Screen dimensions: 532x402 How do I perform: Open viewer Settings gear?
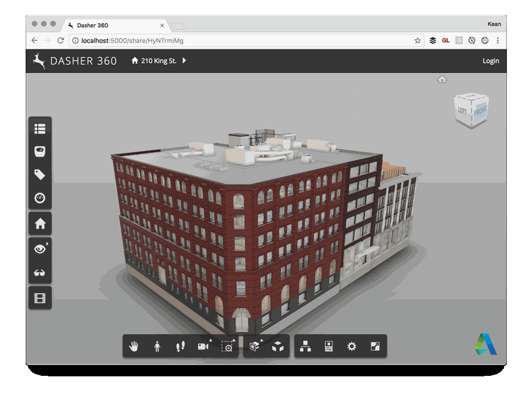tap(352, 346)
